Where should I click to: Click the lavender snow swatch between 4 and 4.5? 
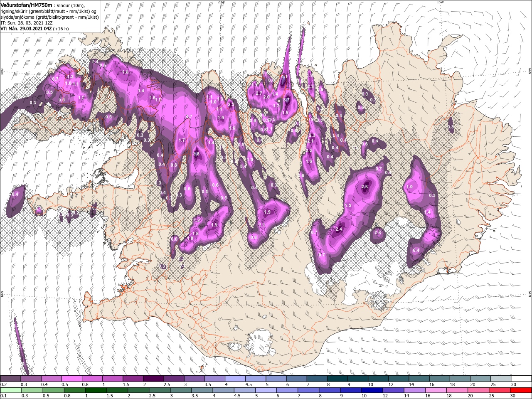[235, 379]
